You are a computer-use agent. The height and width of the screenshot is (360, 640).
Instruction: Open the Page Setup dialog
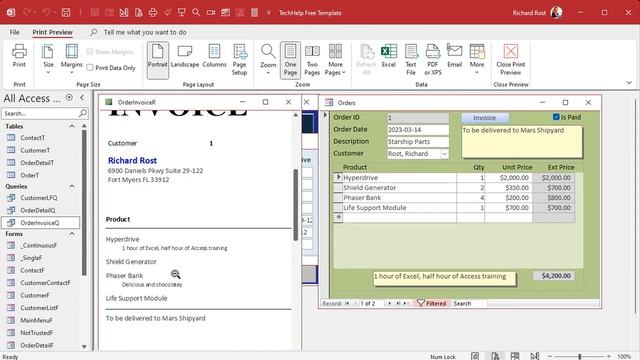tap(239, 60)
